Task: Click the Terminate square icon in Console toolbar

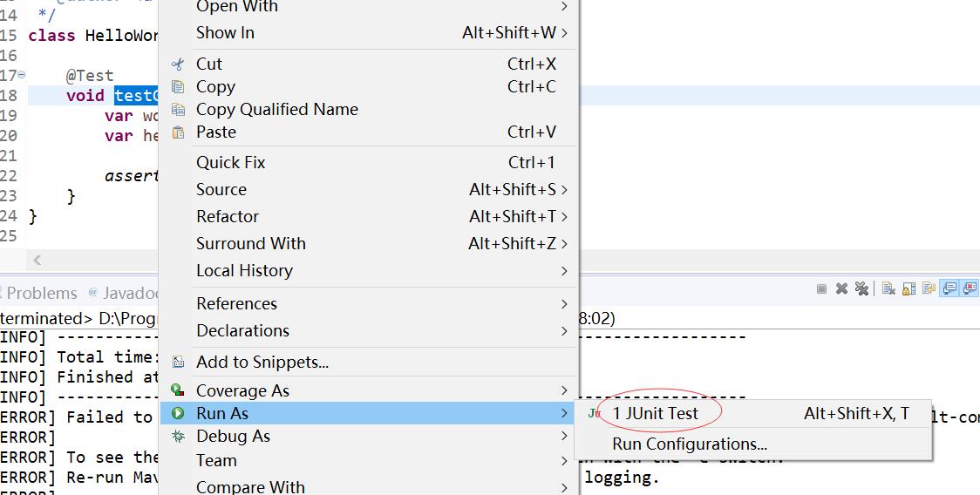Action: point(822,288)
